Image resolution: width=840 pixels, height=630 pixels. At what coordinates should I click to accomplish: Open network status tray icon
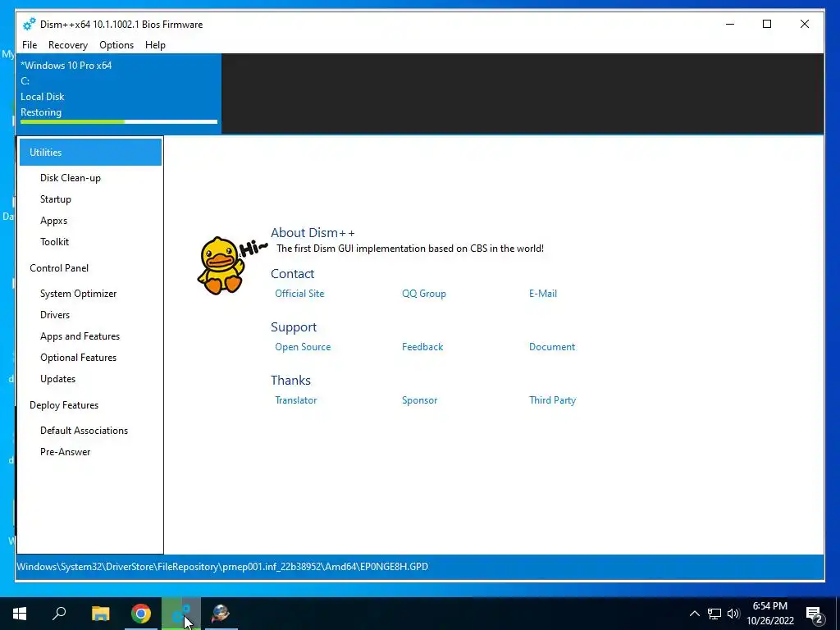click(x=714, y=614)
